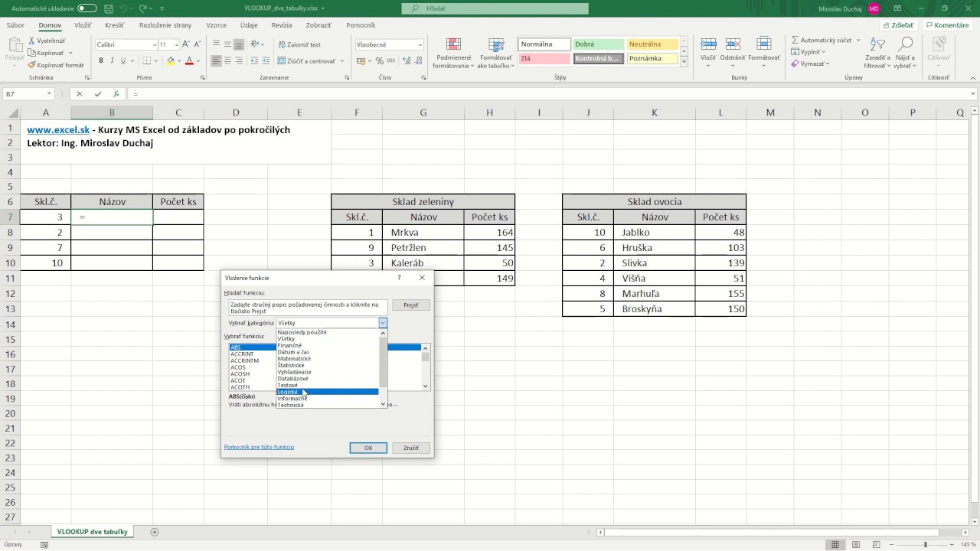The height and width of the screenshot is (551, 980).
Task: Click the formula bar Enter checkmark icon
Action: 97,94
